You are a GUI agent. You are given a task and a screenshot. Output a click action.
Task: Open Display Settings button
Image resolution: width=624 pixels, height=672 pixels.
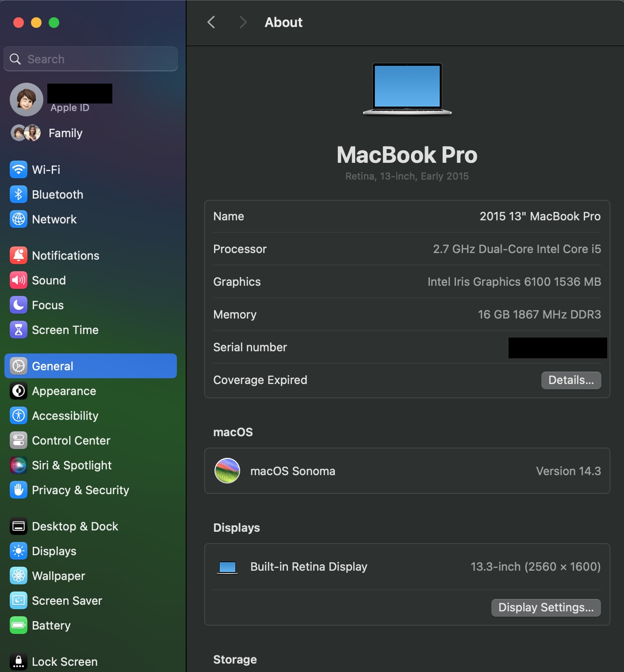(x=546, y=608)
